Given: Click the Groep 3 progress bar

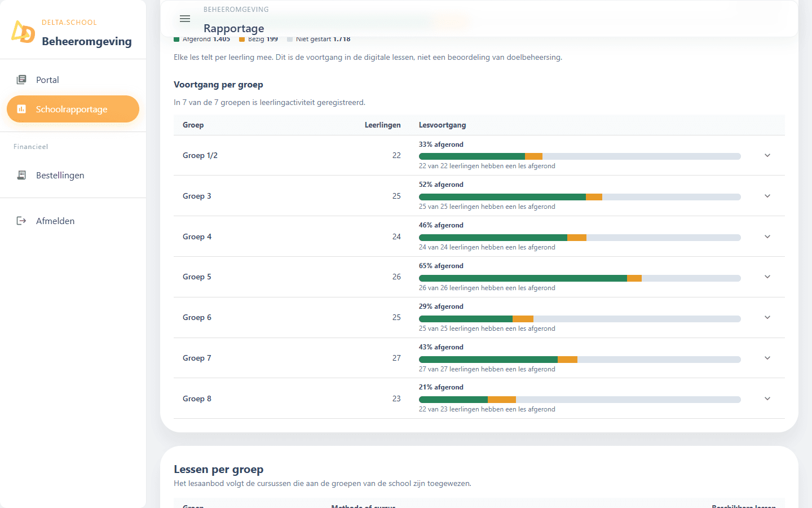Looking at the screenshot, I should pos(580,197).
